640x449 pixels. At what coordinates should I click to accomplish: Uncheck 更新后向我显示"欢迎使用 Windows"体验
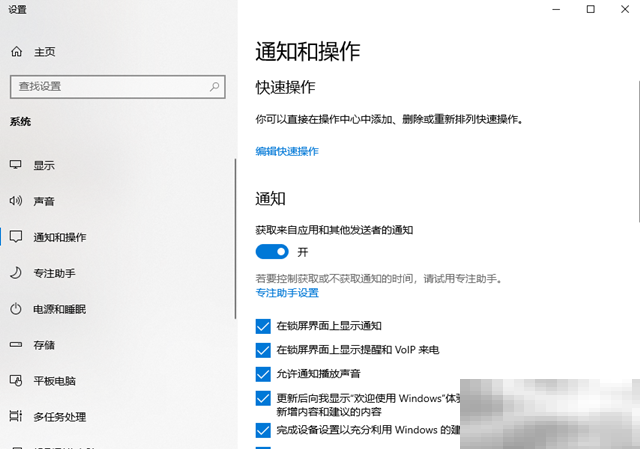click(x=263, y=398)
